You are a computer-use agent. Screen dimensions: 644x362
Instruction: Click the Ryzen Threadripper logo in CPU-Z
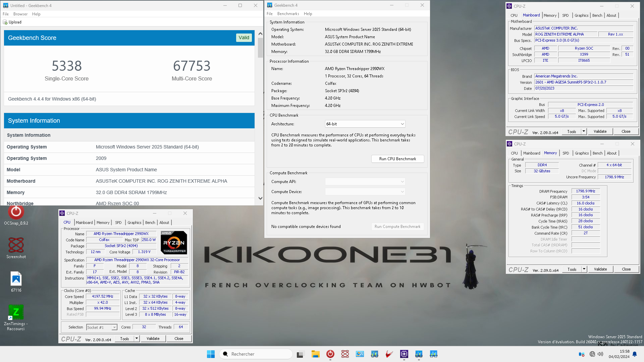click(174, 243)
